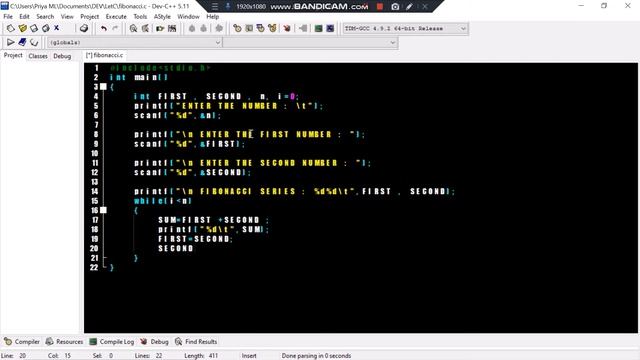
Task: Click Bandicam red stop-recording button
Action: [x=380, y=7]
